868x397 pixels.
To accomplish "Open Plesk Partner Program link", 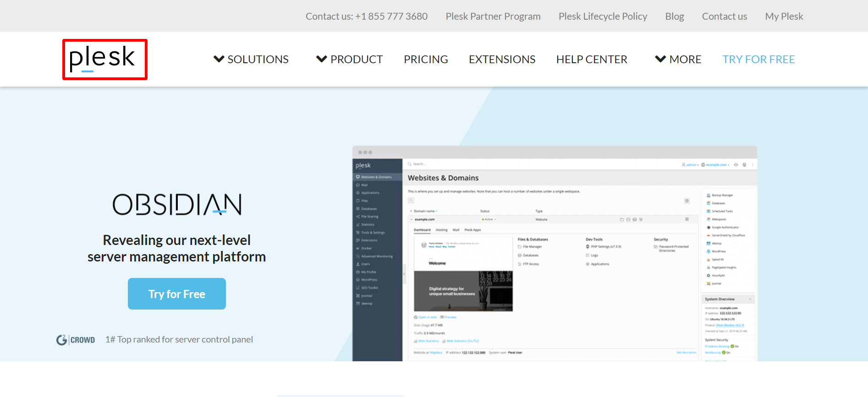I will tap(493, 16).
